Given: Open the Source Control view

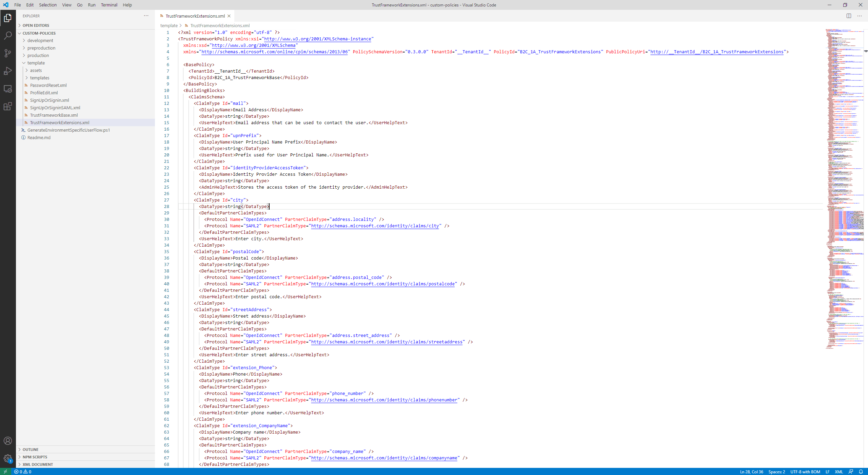Looking at the screenshot, I should pos(8,53).
